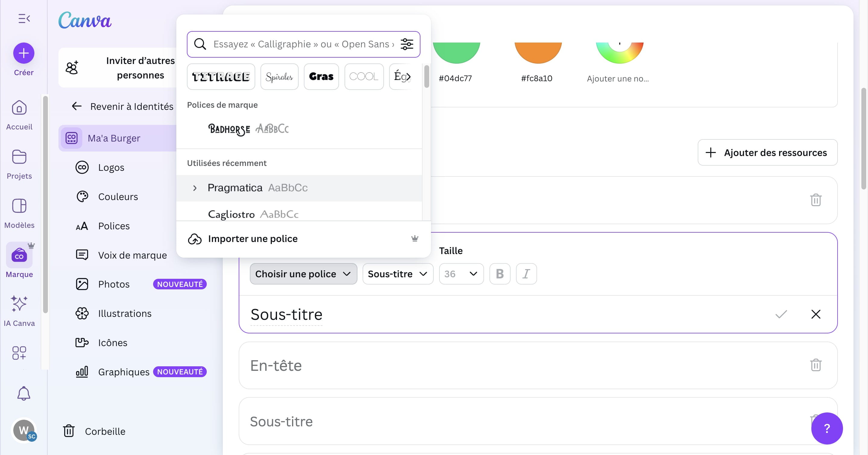Toggle bold formatting
This screenshot has height=455, width=868.
[499, 274]
